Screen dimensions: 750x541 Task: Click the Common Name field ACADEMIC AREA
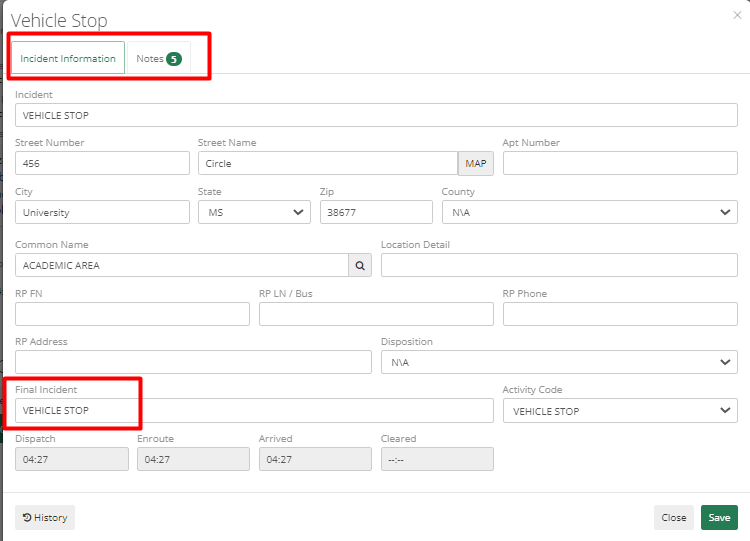click(182, 265)
